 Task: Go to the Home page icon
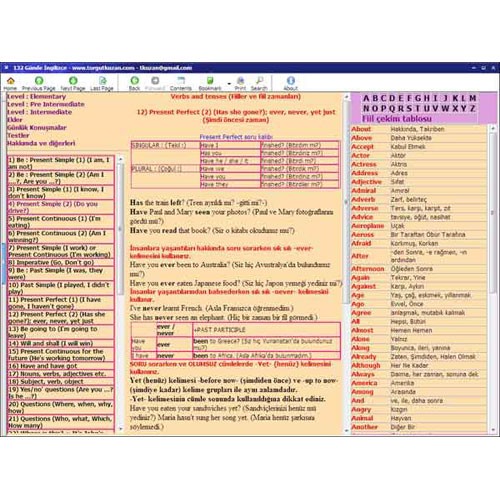10,81
